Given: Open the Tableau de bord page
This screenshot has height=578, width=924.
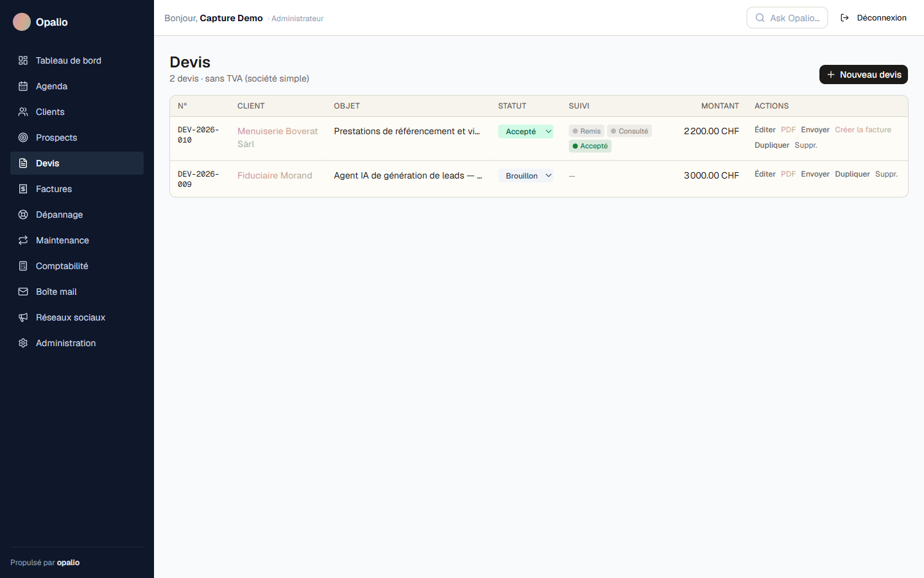Looking at the screenshot, I should point(77,60).
